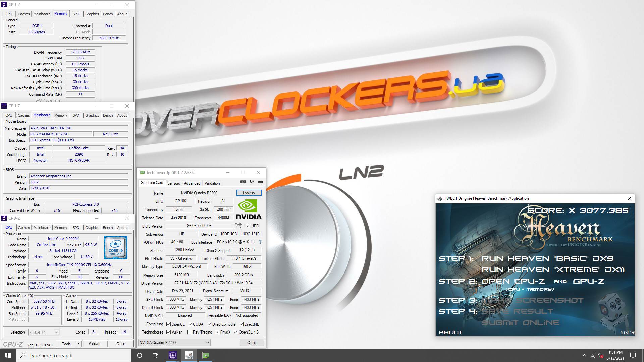Switch to GPU-Z Advanced tab
644x362 pixels.
pos(192,183)
